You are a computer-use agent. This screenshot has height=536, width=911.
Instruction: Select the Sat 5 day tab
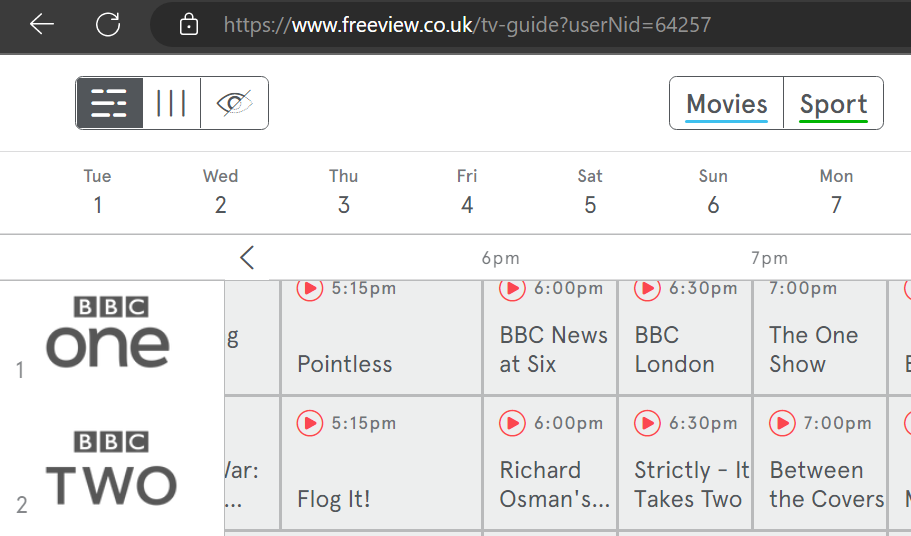click(x=590, y=192)
